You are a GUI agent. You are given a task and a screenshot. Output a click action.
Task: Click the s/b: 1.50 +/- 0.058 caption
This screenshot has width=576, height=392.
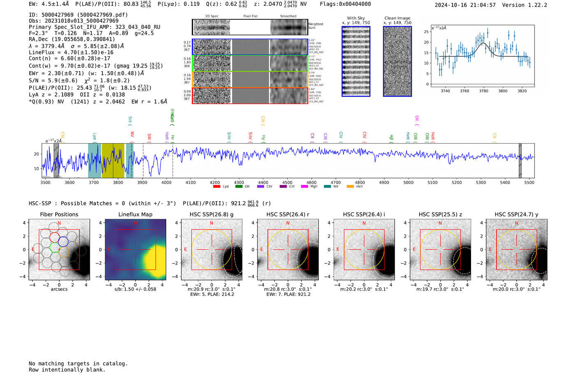click(x=135, y=289)
